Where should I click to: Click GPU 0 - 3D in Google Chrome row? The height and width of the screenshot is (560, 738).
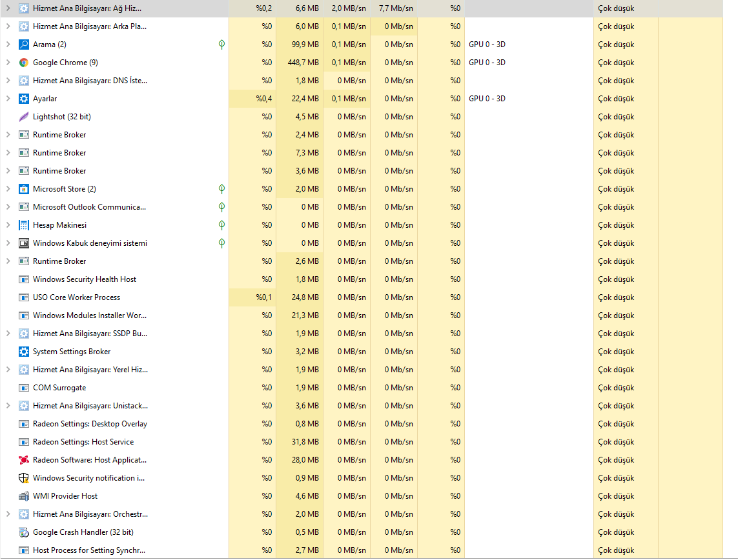[487, 63]
